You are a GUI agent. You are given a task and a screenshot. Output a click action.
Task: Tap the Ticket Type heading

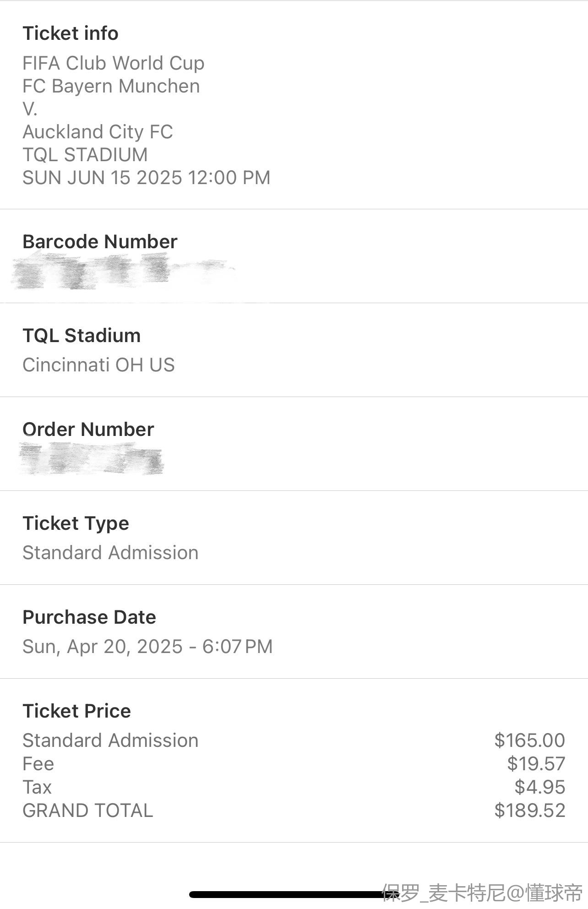pos(76,523)
